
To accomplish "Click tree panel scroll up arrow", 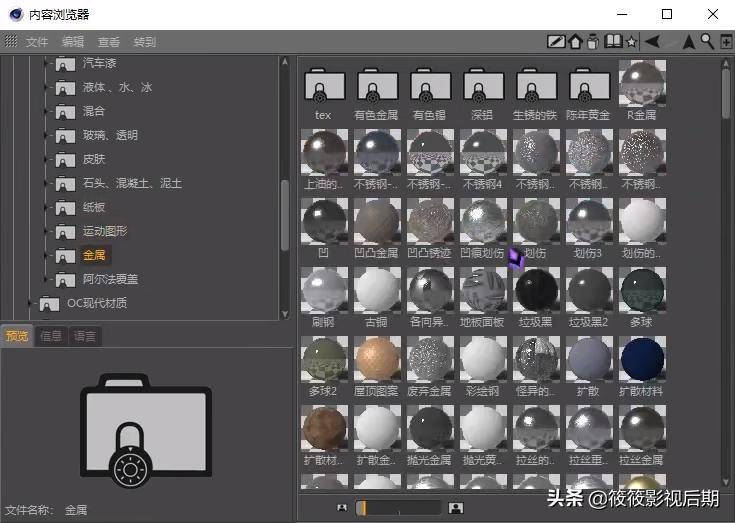I will (x=285, y=61).
